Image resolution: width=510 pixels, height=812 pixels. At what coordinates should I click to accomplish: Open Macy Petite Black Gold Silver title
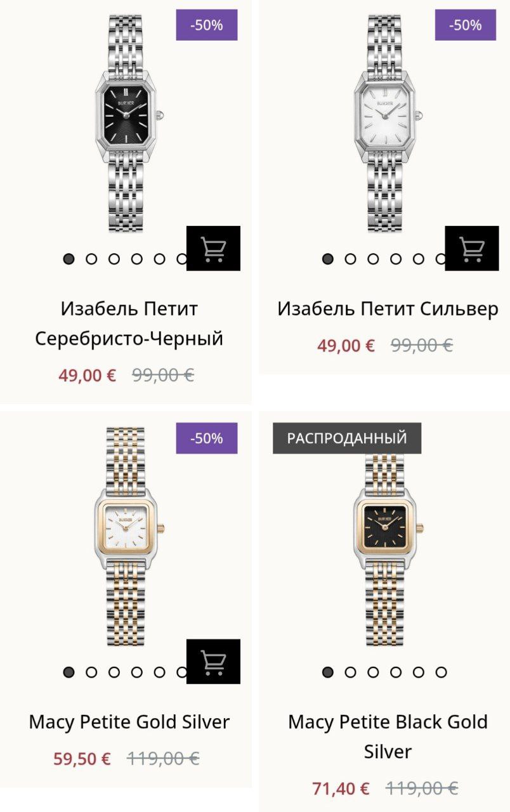pos(388,737)
